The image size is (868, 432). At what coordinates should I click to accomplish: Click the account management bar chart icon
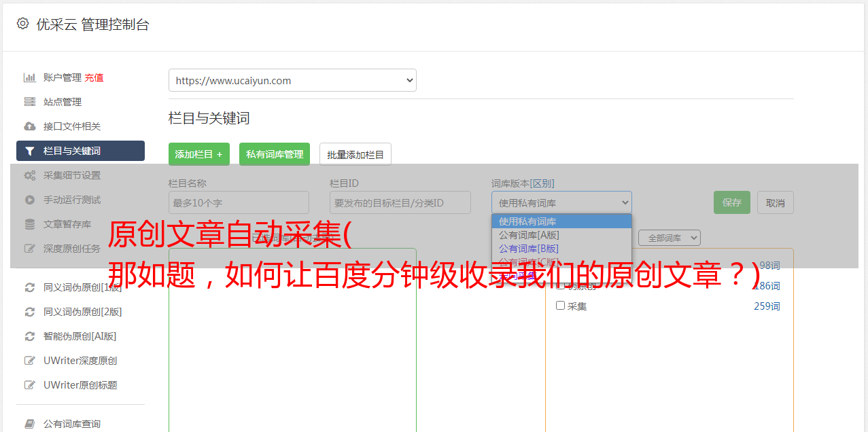pyautogui.click(x=29, y=77)
